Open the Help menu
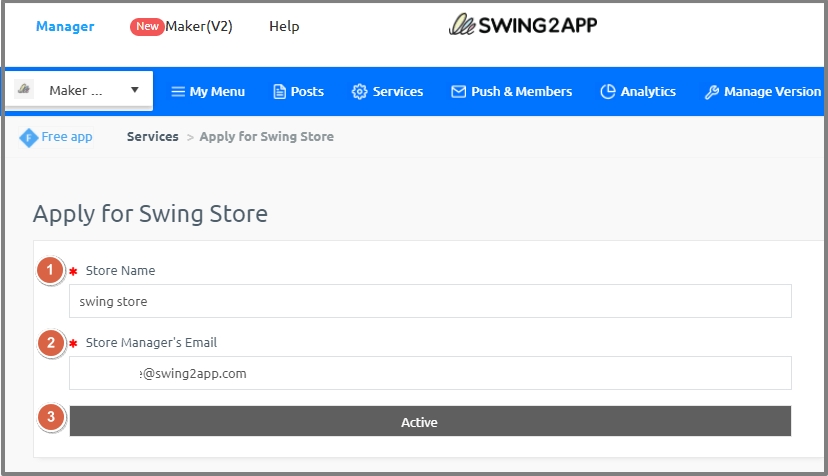The width and height of the screenshot is (828, 476). (x=284, y=27)
